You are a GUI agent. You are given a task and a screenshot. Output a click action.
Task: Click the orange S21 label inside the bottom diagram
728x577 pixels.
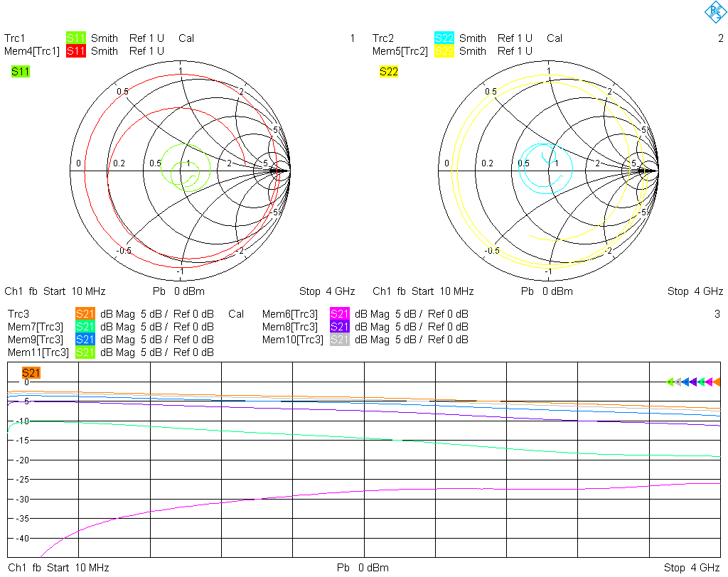pyautogui.click(x=31, y=373)
